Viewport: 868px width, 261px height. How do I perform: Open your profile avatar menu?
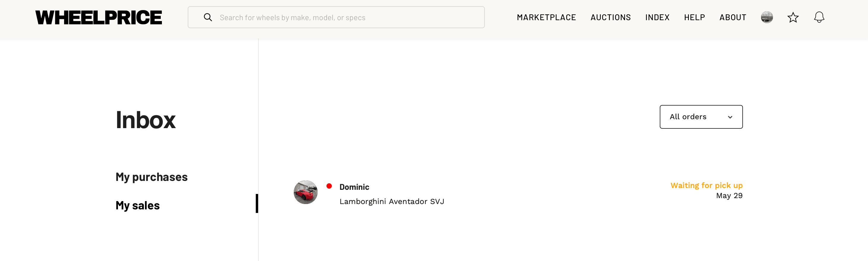tap(767, 17)
